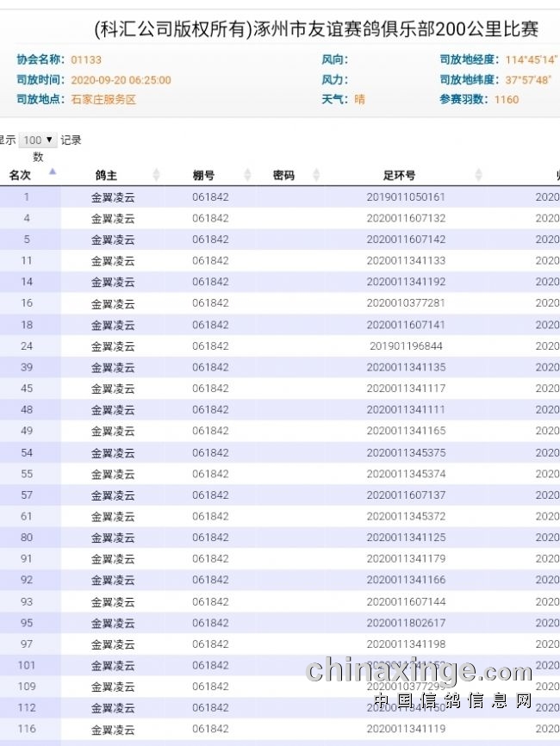Viewport: 560px width, 746px height.
Task: Select 金翼凌云 owner cell in rank 11 row
Action: point(113,261)
